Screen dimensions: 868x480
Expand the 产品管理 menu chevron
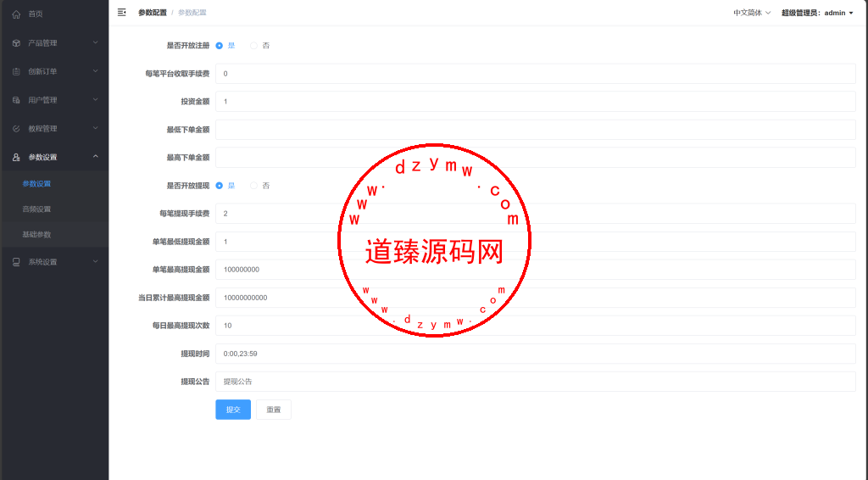click(x=95, y=42)
